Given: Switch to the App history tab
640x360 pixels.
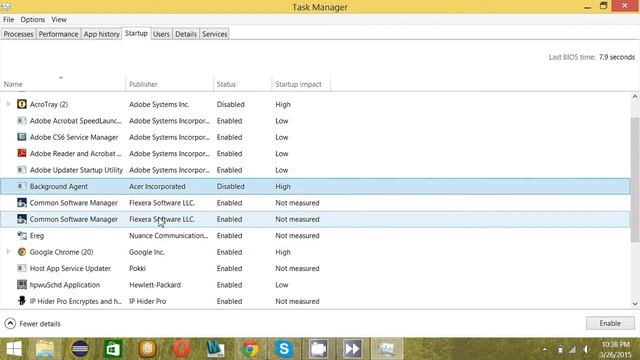Looking at the screenshot, I should [102, 34].
